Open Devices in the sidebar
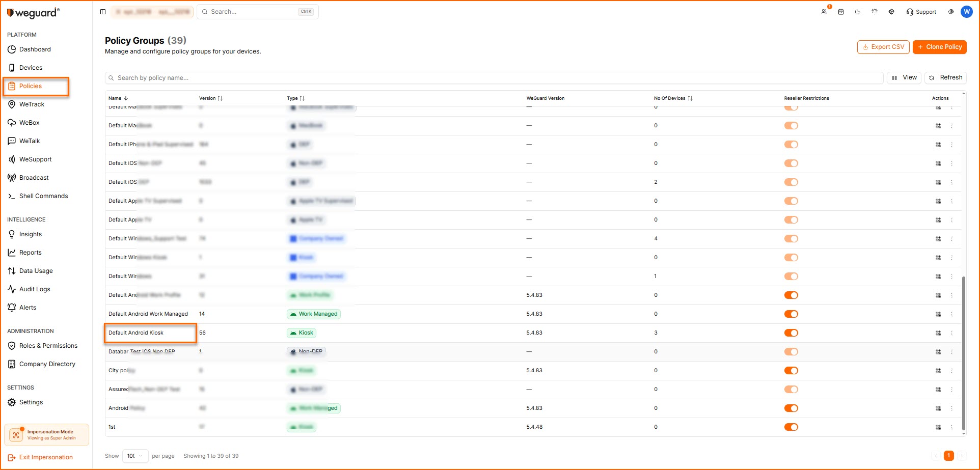 31,68
